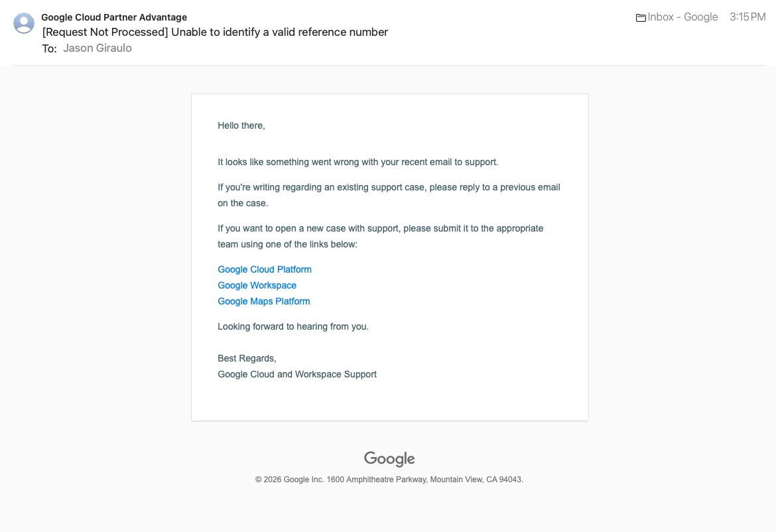Select the email subject line text
The width and height of the screenshot is (776, 532).
215,32
